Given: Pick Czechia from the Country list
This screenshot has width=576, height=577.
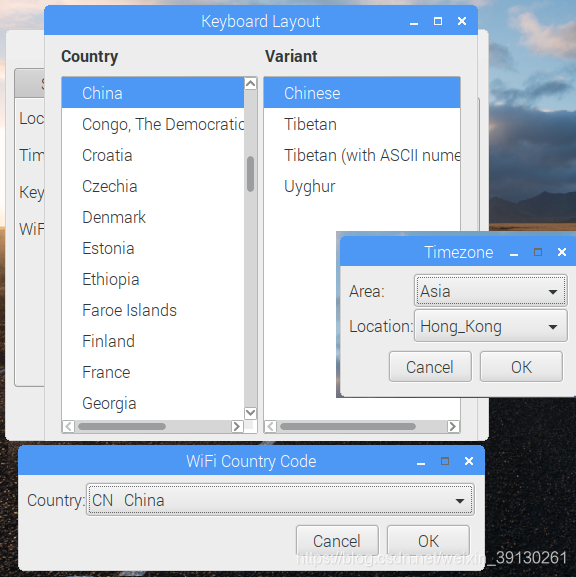Looking at the screenshot, I should pyautogui.click(x=153, y=186).
